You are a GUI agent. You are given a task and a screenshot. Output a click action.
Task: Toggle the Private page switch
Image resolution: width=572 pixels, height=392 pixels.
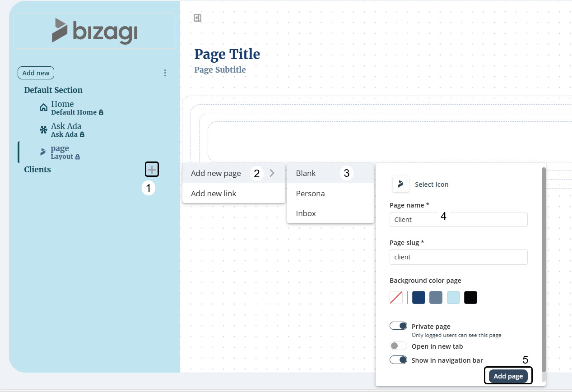[x=398, y=326]
